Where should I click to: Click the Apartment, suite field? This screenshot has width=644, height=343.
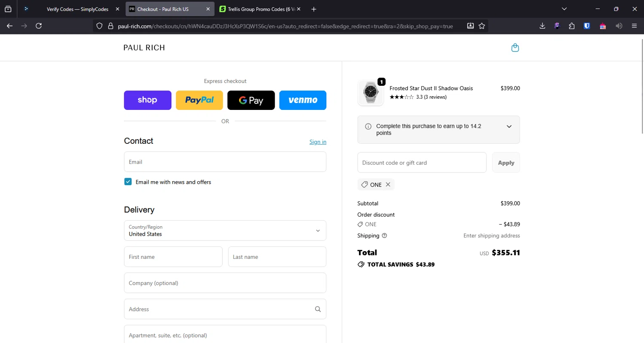225,335
